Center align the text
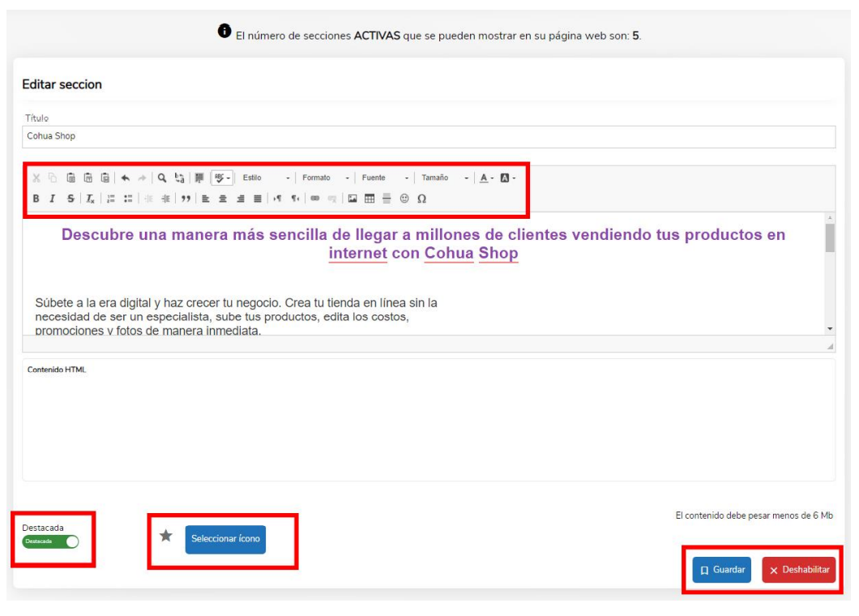The width and height of the screenshot is (859, 616). (223, 199)
